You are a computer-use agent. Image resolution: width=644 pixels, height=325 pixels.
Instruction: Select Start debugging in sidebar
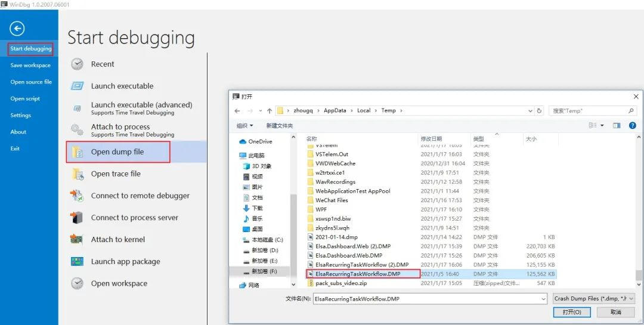tap(31, 48)
